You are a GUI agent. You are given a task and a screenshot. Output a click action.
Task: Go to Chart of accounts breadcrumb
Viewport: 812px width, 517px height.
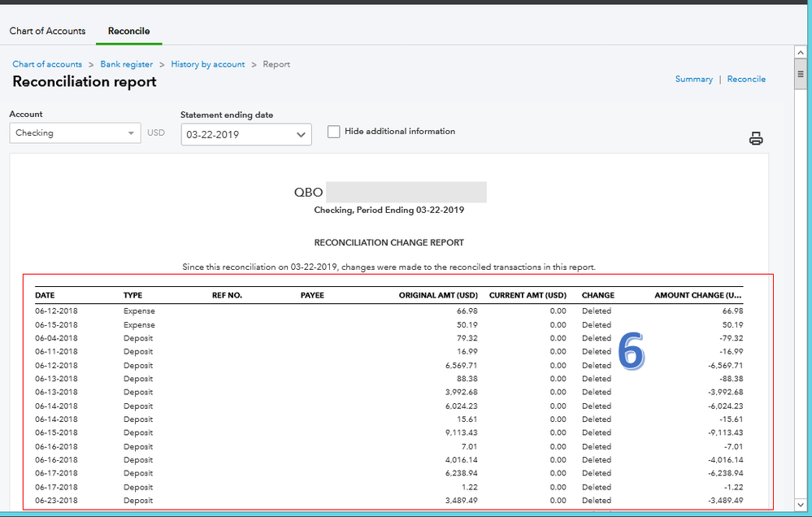[x=47, y=64]
